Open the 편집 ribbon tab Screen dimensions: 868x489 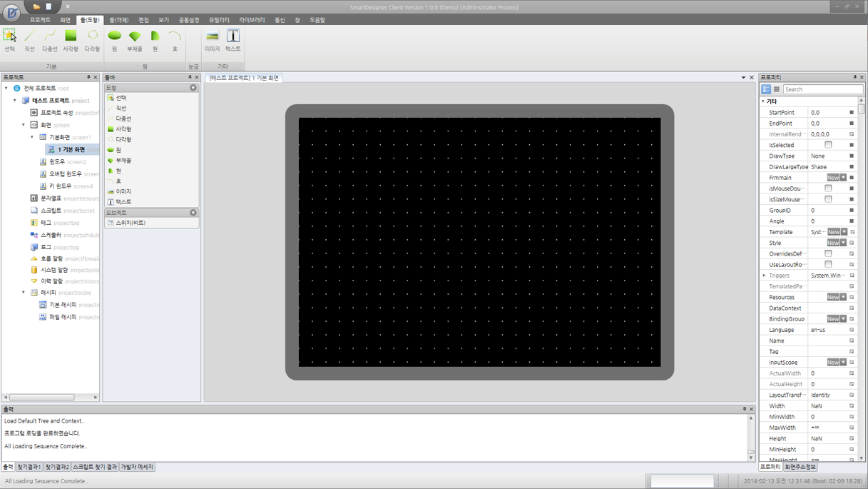pos(143,20)
